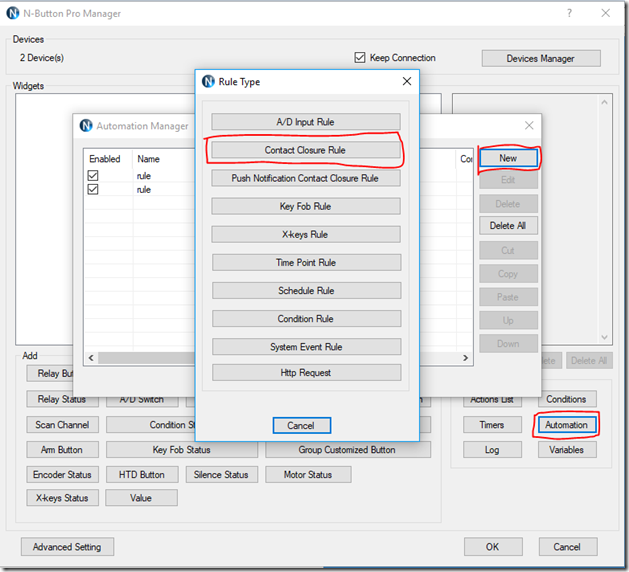The height and width of the screenshot is (572, 629).
Task: Cancel the Rule Type dialog
Action: (x=302, y=425)
